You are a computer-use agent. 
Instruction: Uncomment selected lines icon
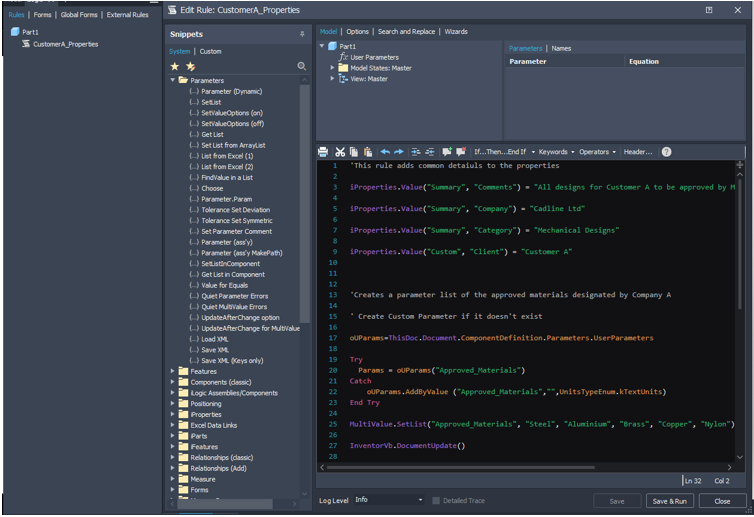461,152
